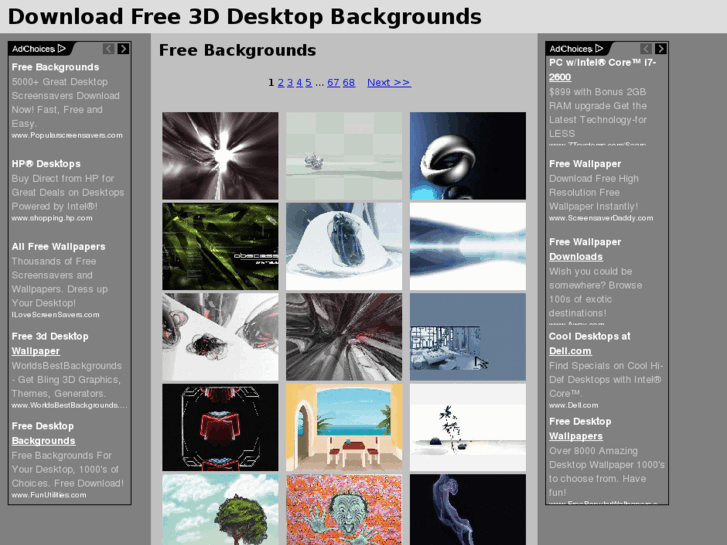Click previous arrow in left ad panel

click(x=108, y=49)
